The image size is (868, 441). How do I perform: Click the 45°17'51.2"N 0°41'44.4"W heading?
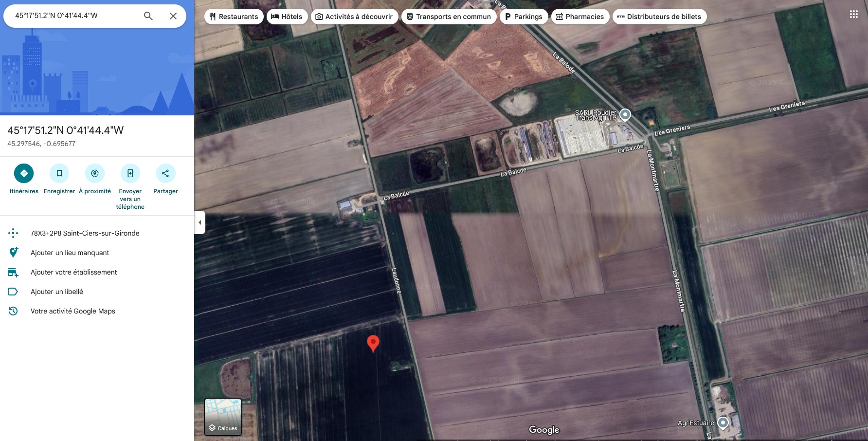pyautogui.click(x=66, y=130)
